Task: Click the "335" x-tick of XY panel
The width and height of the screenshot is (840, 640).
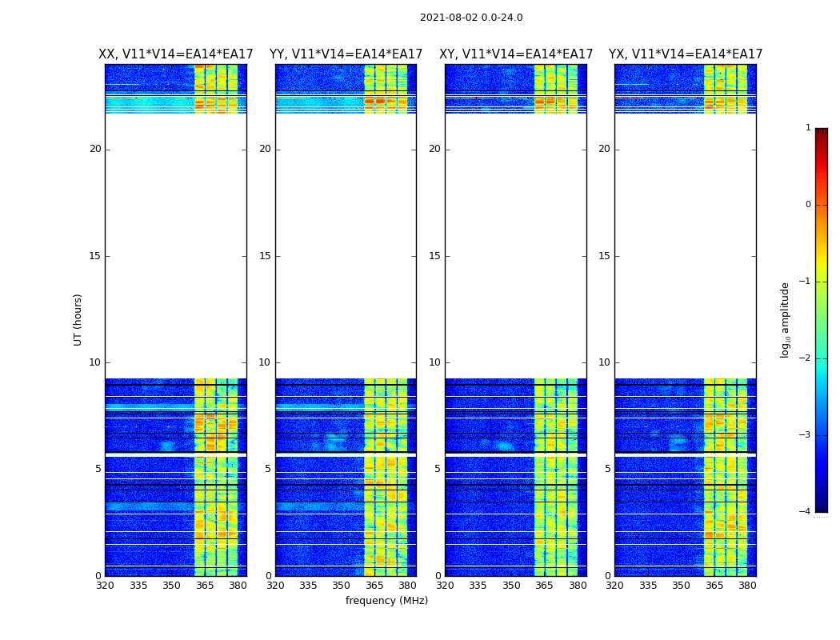Action: (478, 586)
